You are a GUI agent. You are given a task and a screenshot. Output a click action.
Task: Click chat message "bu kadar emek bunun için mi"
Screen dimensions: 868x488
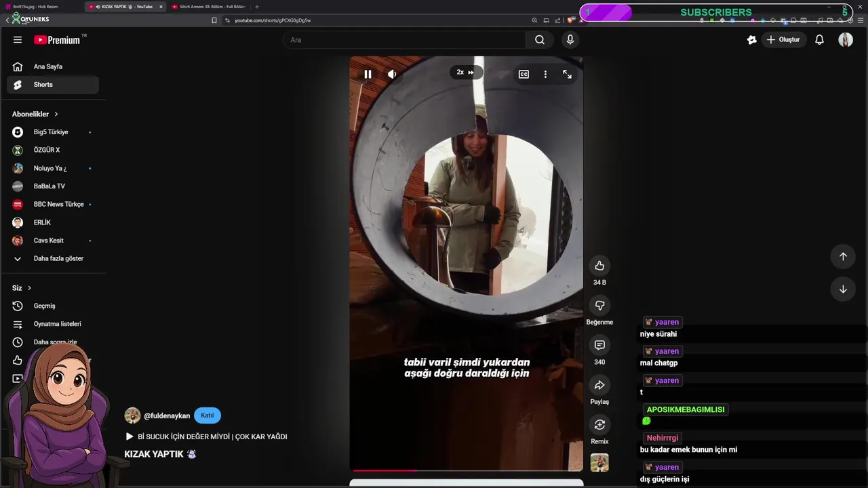[688, 449]
